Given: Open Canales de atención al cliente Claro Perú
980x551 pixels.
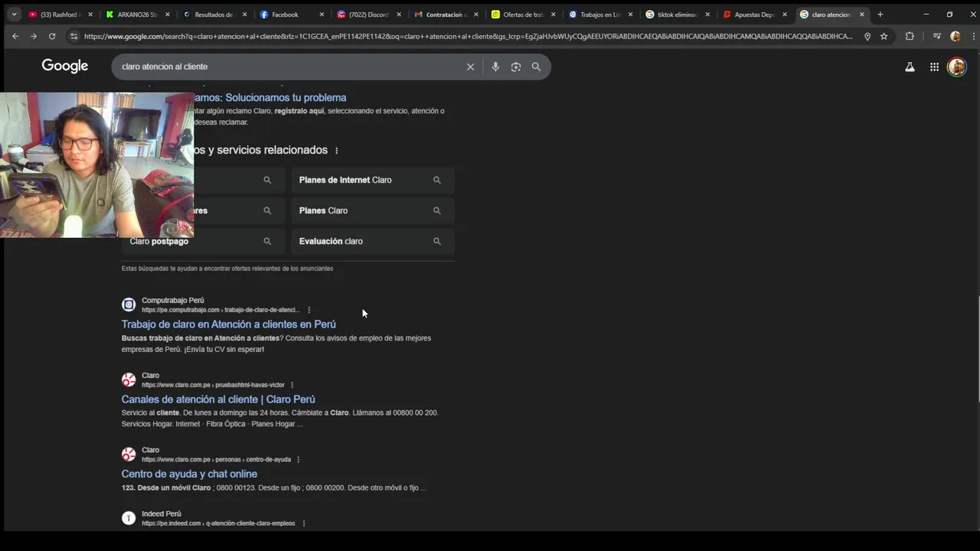Looking at the screenshot, I should click(218, 399).
